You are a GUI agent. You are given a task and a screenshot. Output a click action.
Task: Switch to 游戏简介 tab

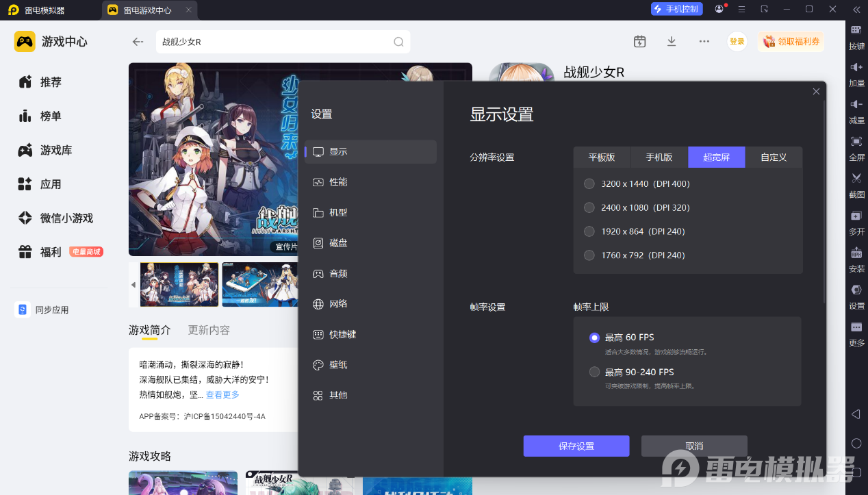150,330
